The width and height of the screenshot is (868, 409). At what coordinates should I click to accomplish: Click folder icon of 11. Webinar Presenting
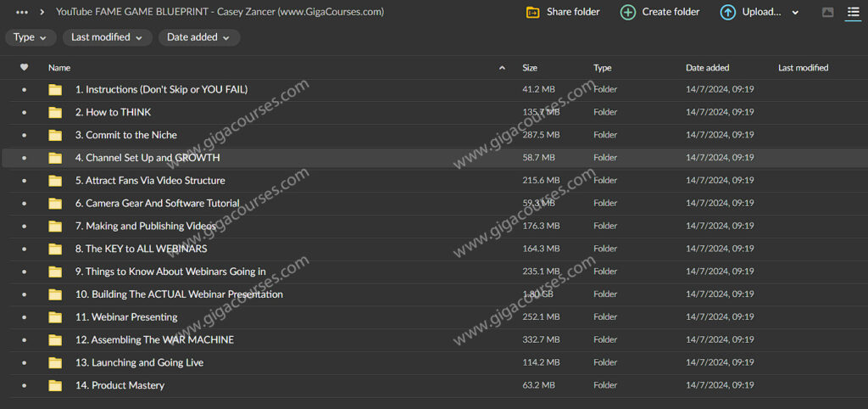[x=55, y=317]
